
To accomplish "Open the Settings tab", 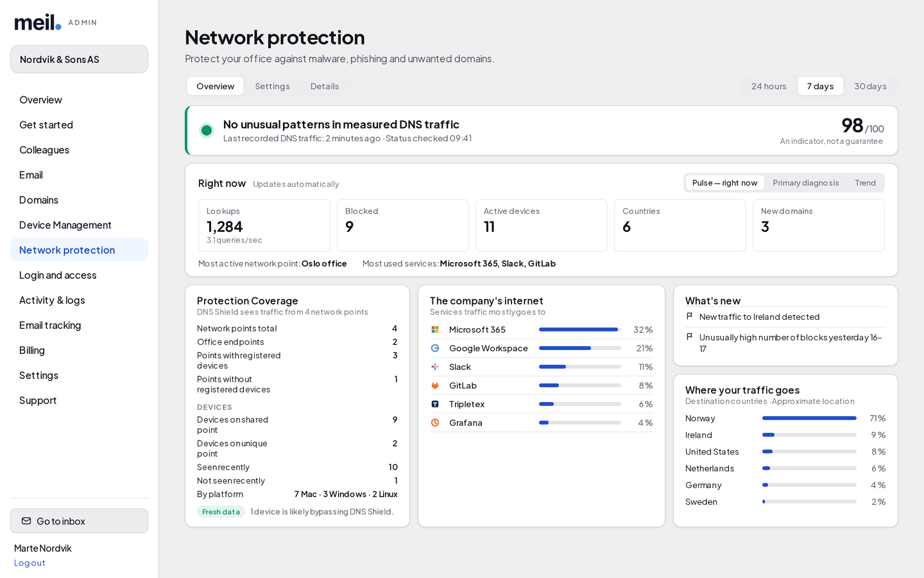I will (272, 86).
